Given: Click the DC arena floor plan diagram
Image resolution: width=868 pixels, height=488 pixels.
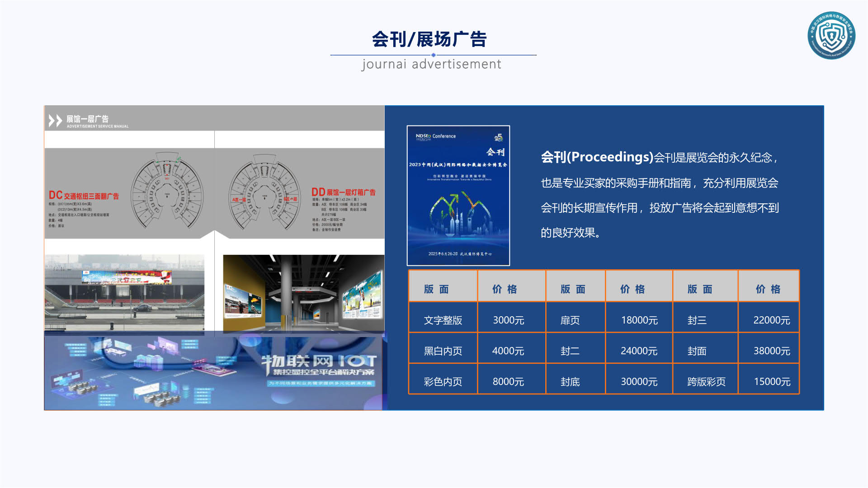Looking at the screenshot, I should coord(167,192).
